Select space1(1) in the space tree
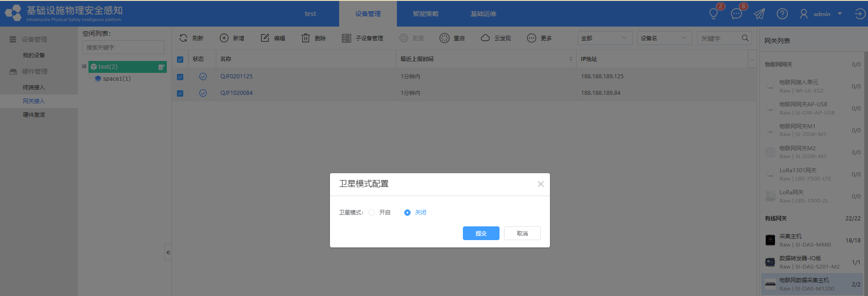The width and height of the screenshot is (868, 296). coord(116,79)
